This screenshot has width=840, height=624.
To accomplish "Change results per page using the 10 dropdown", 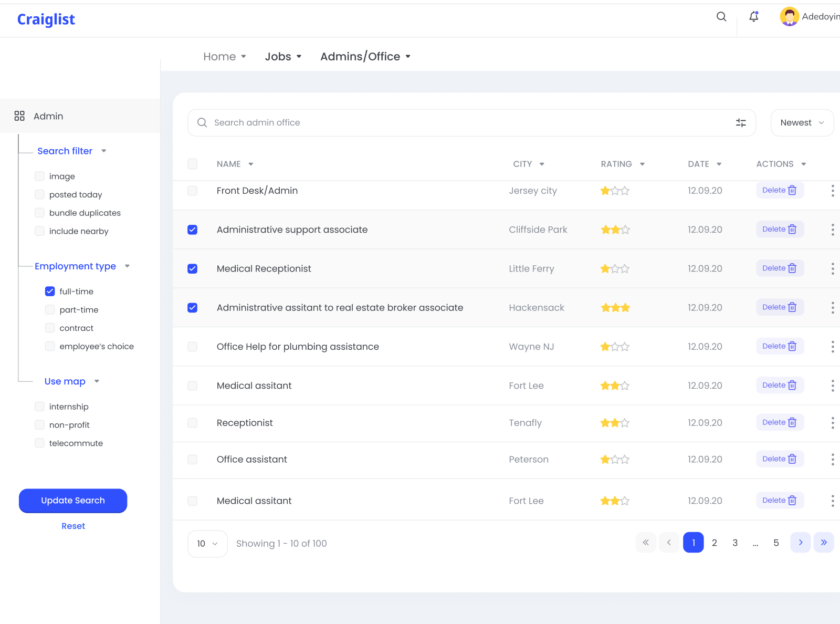I will click(x=207, y=544).
